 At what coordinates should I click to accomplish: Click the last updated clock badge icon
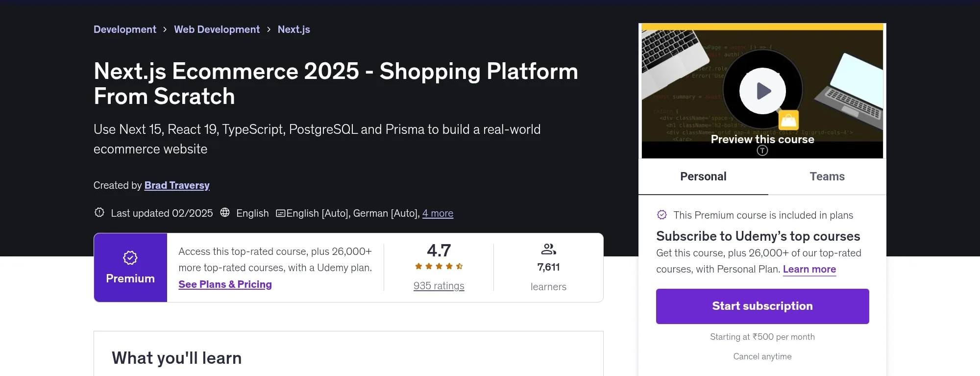coord(99,213)
